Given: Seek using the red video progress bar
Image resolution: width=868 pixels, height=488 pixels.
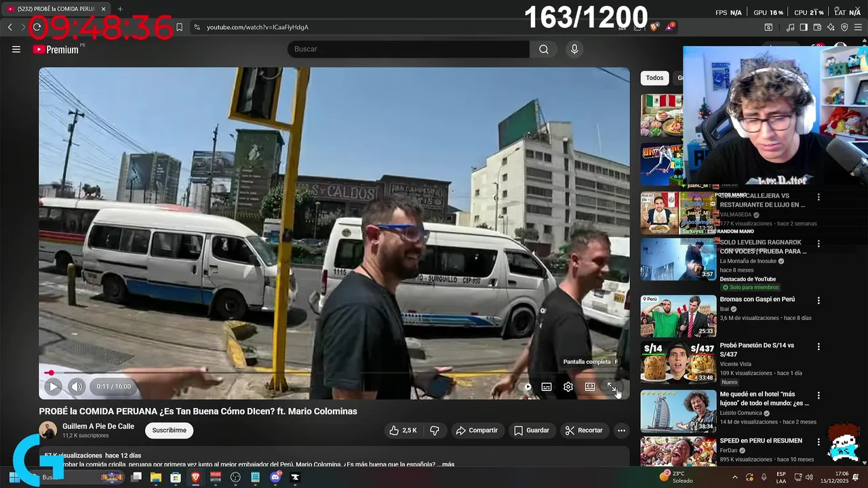Looking at the screenshot, I should click(x=334, y=372).
